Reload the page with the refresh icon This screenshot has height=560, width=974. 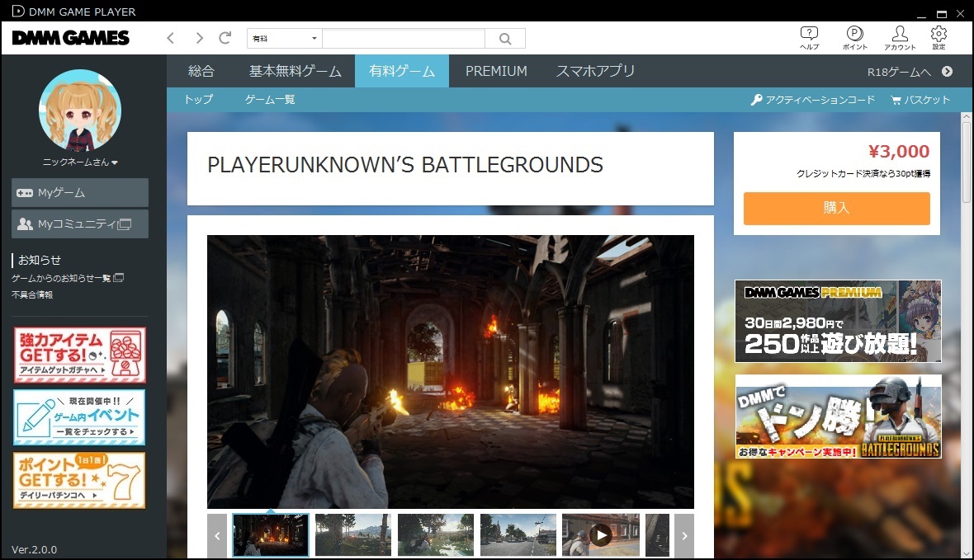(225, 38)
